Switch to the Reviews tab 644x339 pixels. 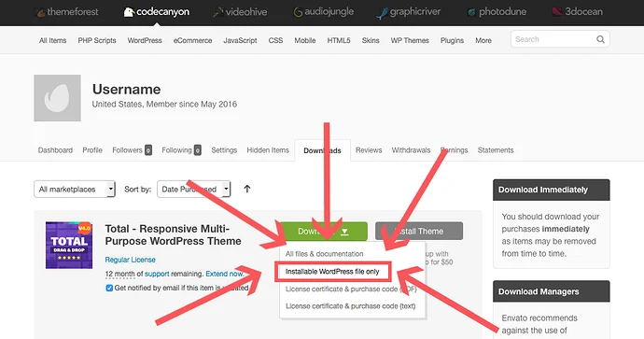click(369, 150)
